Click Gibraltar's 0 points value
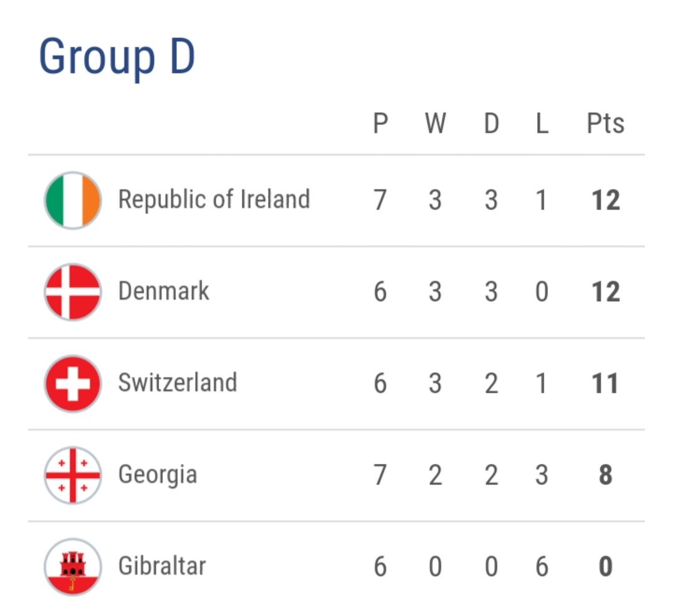673x616 pixels. (x=605, y=567)
